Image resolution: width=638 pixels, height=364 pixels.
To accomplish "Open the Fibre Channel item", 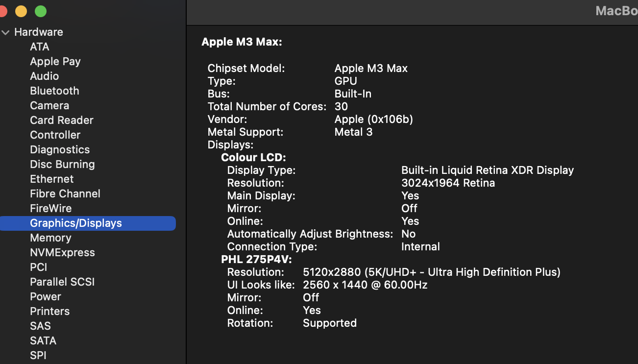I will point(65,194).
